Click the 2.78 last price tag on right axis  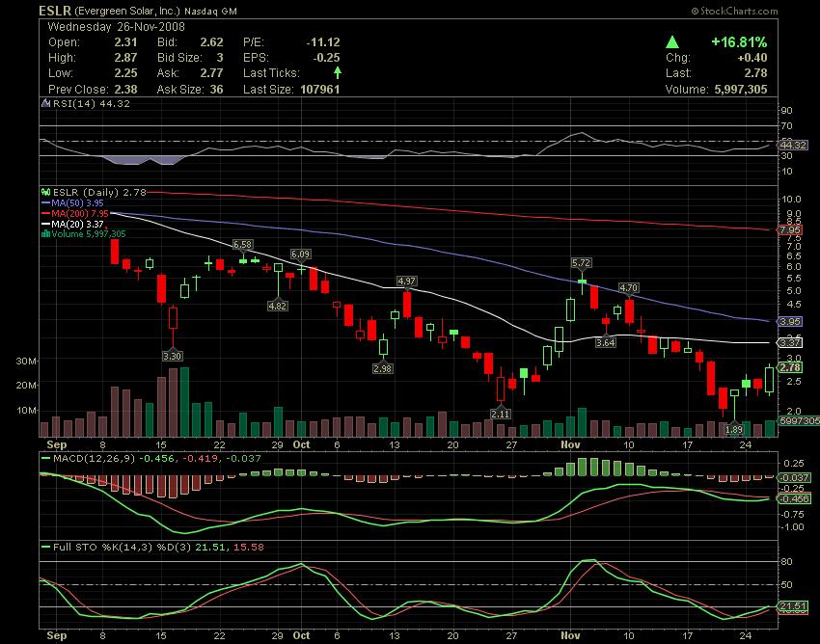click(x=790, y=367)
